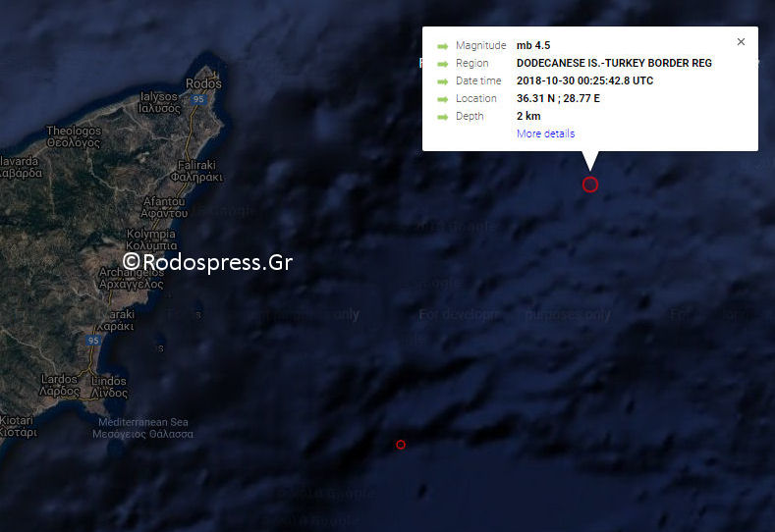Click the Archangelos map label
Image resolution: width=775 pixels, height=532 pixels.
pyautogui.click(x=131, y=278)
